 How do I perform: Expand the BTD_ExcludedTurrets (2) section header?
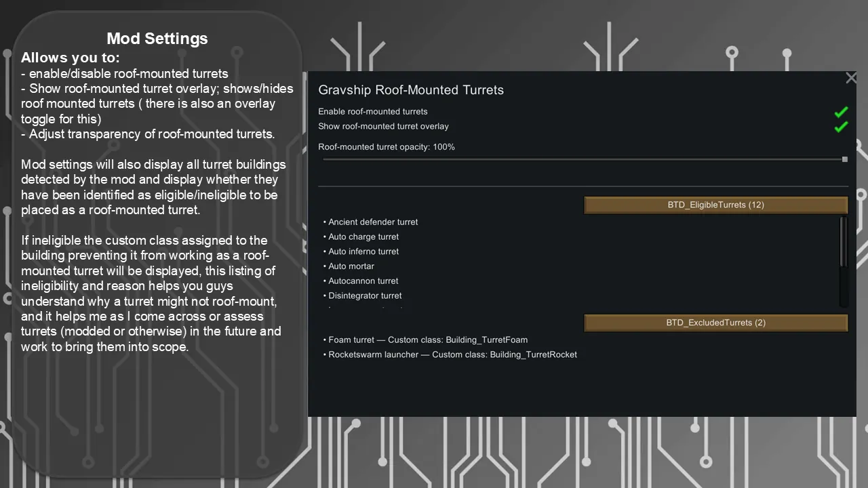pos(715,323)
